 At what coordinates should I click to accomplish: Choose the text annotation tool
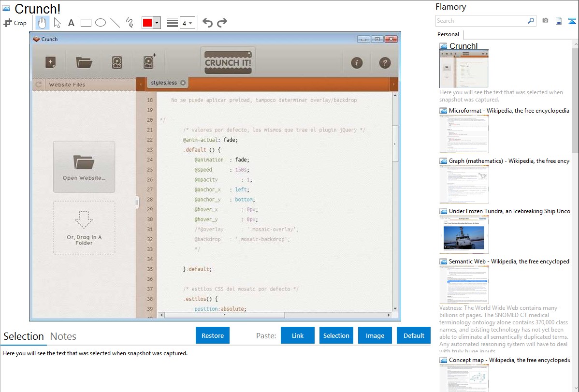click(71, 23)
